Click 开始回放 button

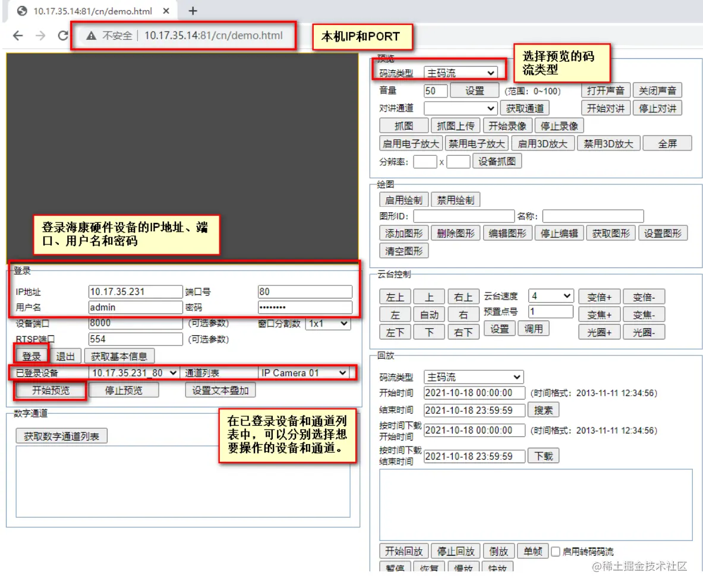(403, 551)
